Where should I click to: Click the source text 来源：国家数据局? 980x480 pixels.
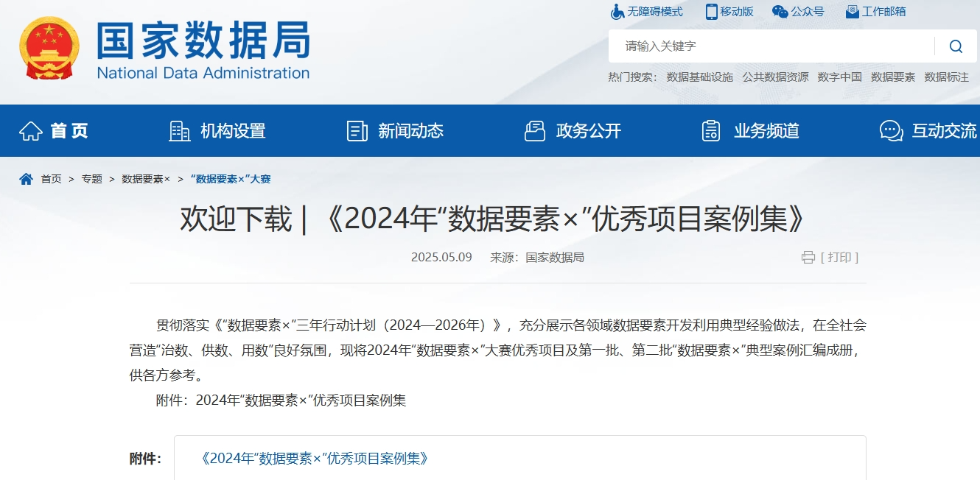coord(537,258)
